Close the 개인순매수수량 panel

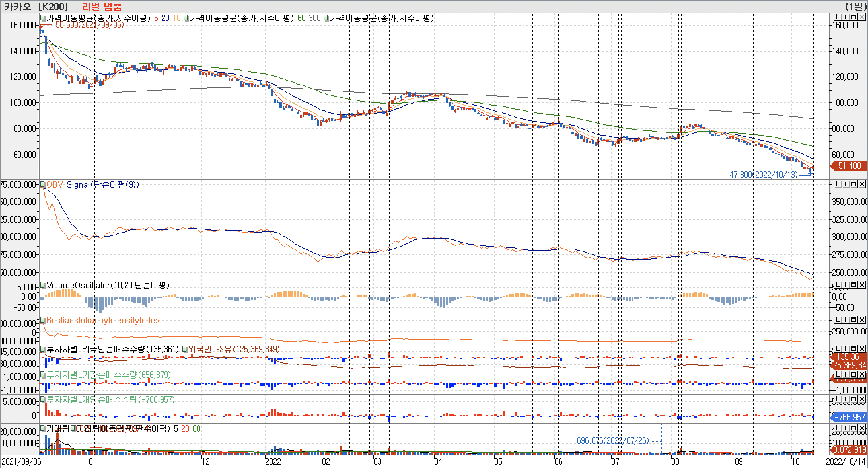pyautogui.click(x=862, y=399)
